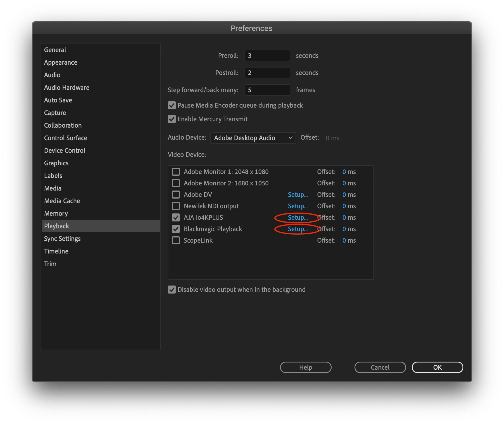Toggle Pause Media Encoder queue during playback
504x424 pixels.
[172, 105]
